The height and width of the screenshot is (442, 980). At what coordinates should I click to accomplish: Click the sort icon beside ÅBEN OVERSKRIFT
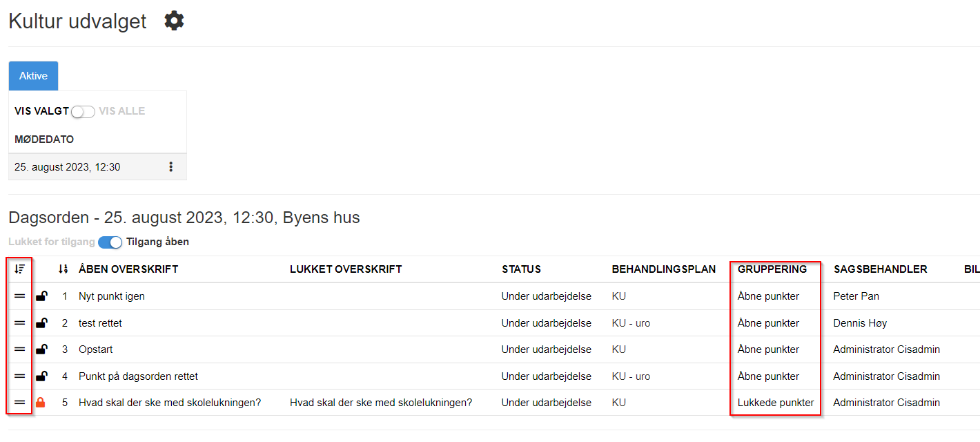[x=62, y=269]
